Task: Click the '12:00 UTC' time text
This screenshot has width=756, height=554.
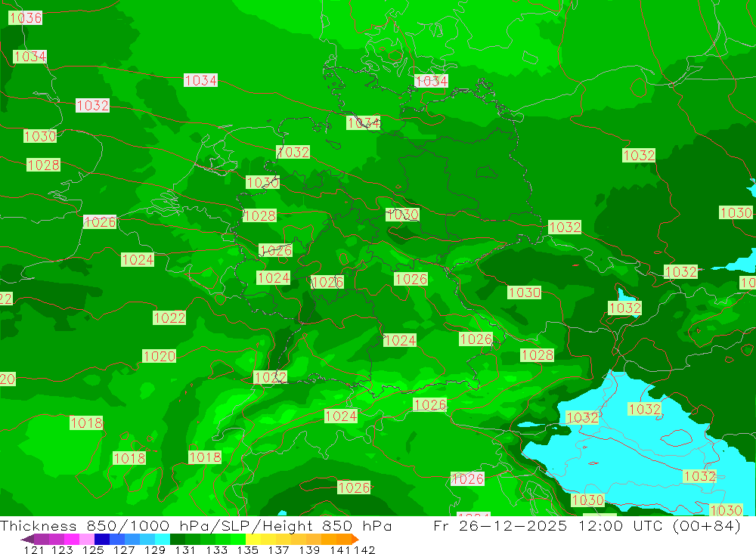Action: pyautogui.click(x=619, y=525)
